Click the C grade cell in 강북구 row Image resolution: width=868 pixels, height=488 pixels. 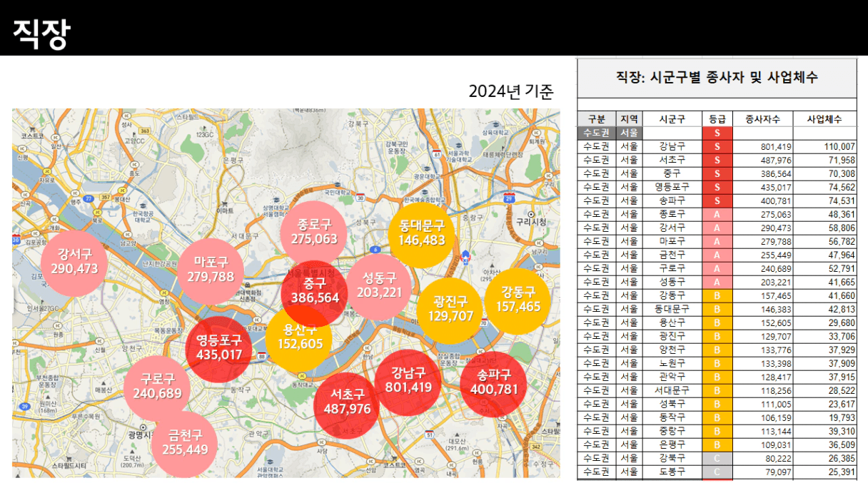(x=717, y=458)
